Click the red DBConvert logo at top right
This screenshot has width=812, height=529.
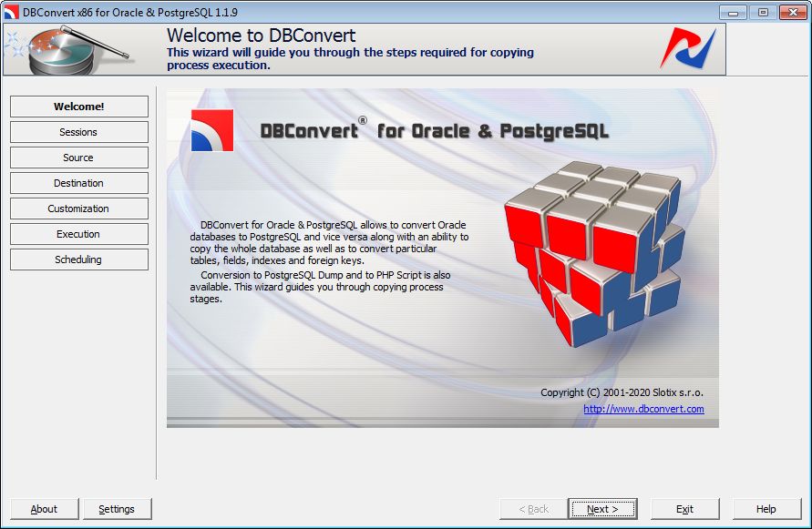coord(690,49)
